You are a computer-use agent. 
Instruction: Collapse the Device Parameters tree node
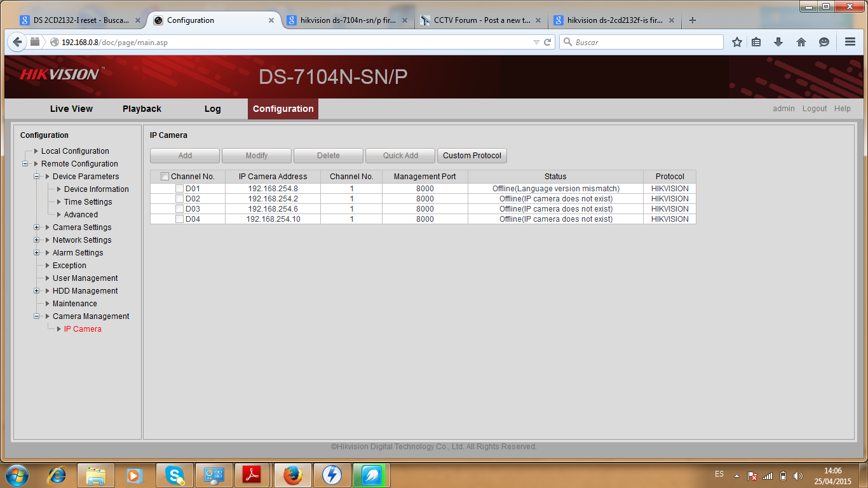[37, 177]
